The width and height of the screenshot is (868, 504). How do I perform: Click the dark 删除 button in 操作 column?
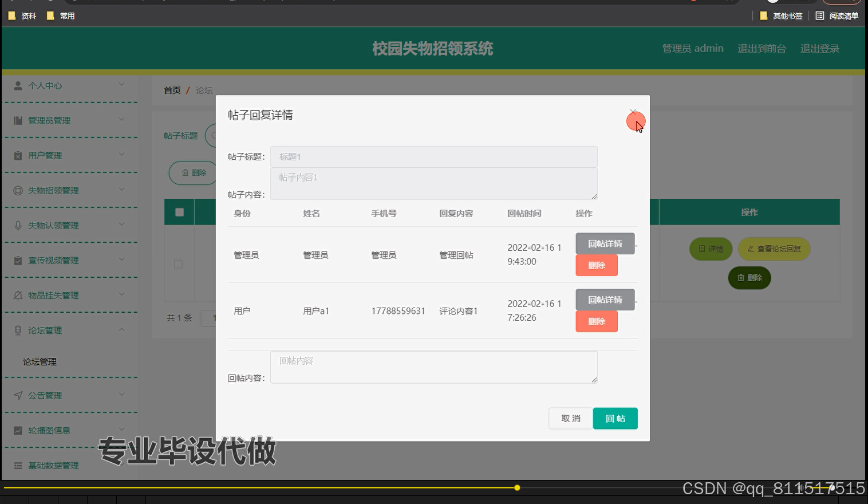749,278
